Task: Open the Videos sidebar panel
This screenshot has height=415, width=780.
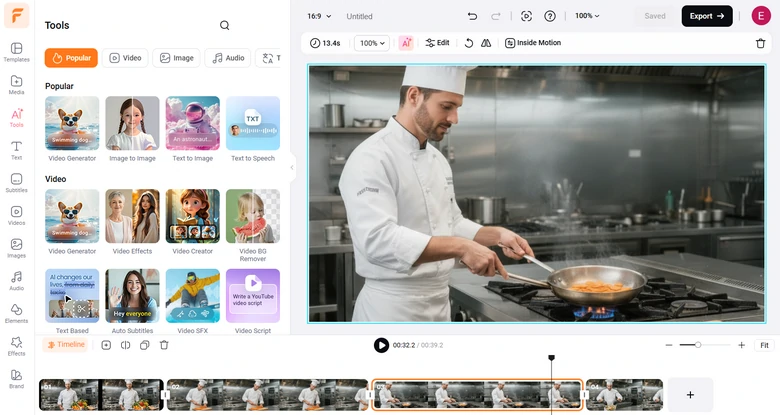Action: [x=16, y=216]
